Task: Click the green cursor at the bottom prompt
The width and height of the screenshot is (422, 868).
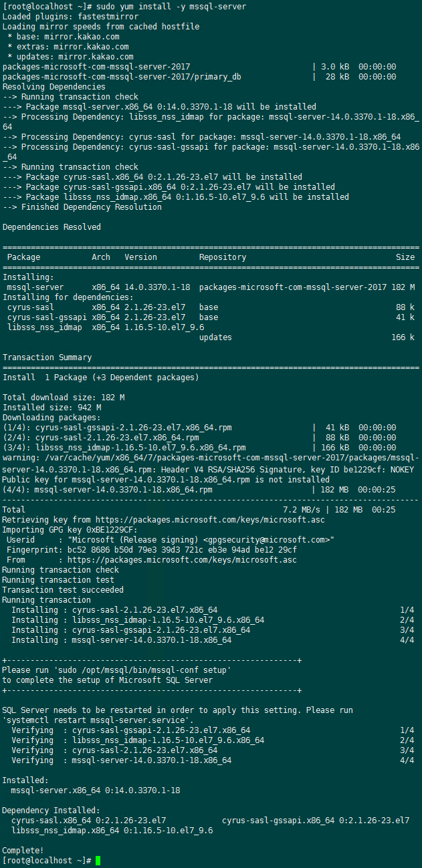Action: (x=98, y=861)
